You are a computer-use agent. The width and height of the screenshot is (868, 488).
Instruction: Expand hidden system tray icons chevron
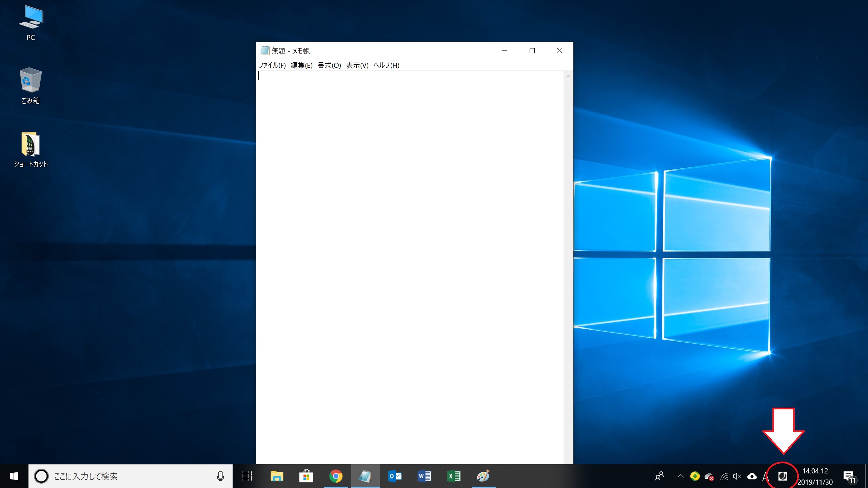click(680, 476)
